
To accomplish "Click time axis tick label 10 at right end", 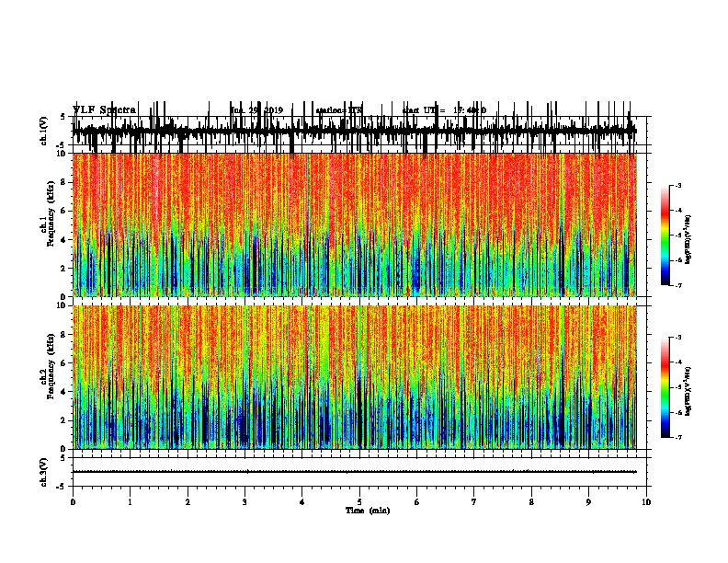I will coord(646,502).
